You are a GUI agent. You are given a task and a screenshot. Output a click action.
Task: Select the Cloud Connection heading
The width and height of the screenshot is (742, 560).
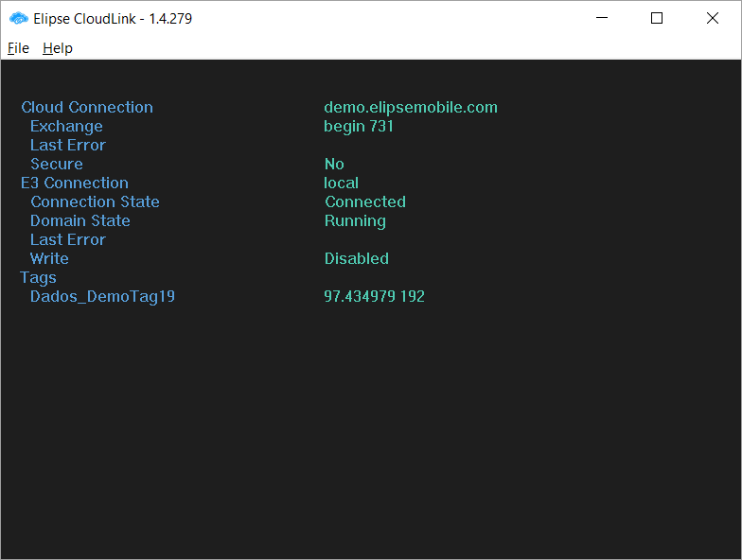[x=87, y=108]
